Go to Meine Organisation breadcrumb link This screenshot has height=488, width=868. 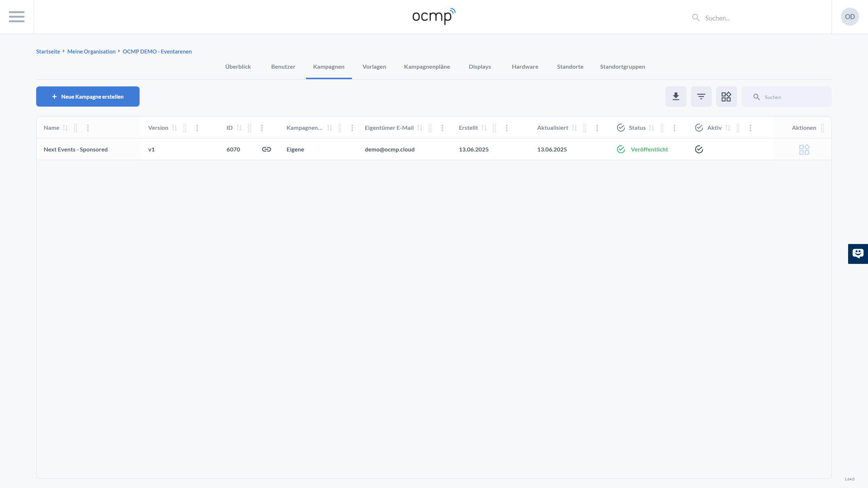[91, 52]
